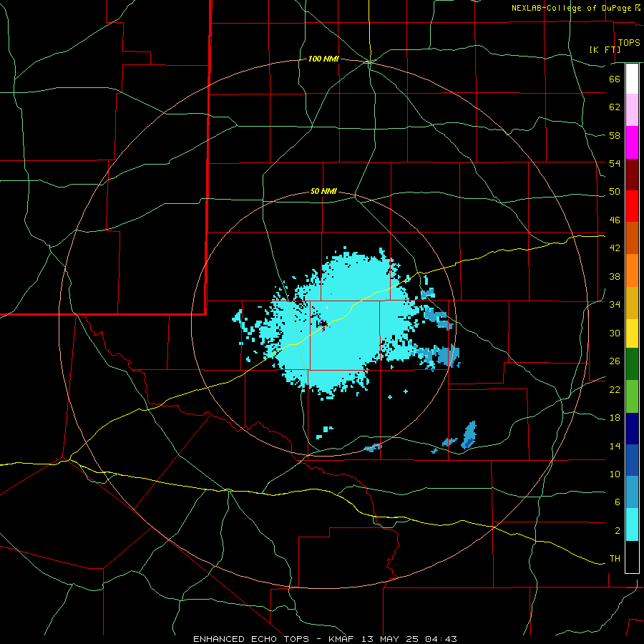Click the light pink 62 legend swatch
This screenshot has height=644, width=644.
(632, 110)
